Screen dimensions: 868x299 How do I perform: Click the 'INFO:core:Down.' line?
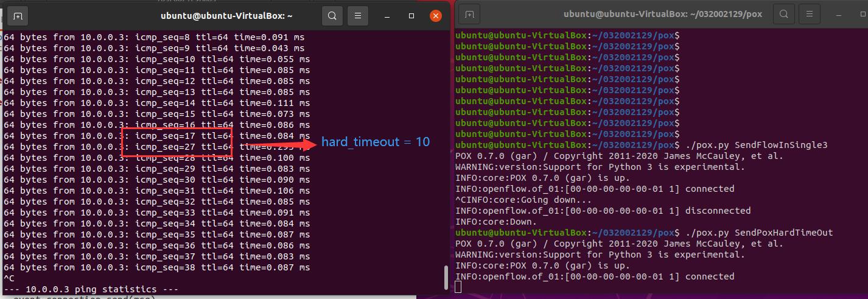[x=496, y=222]
